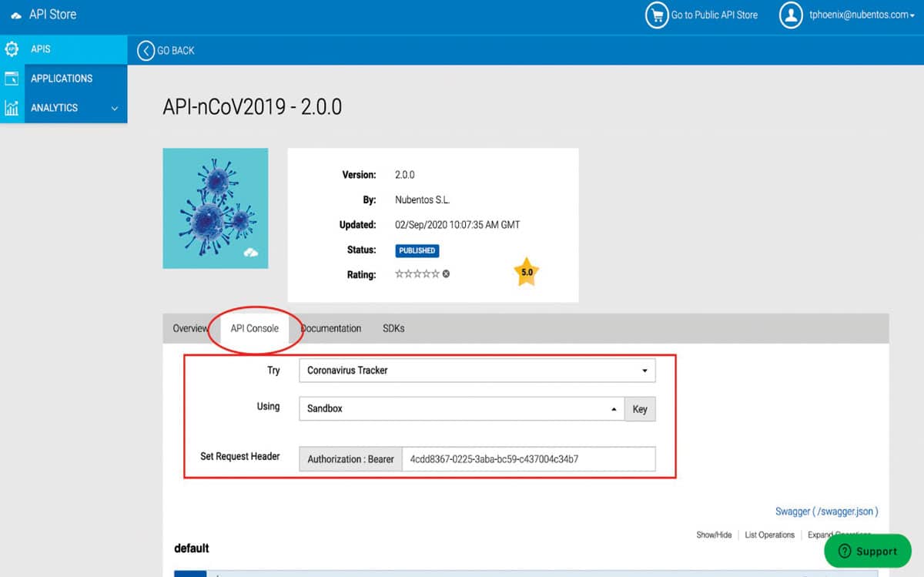Click the Authorization Bearer token field

coord(528,459)
